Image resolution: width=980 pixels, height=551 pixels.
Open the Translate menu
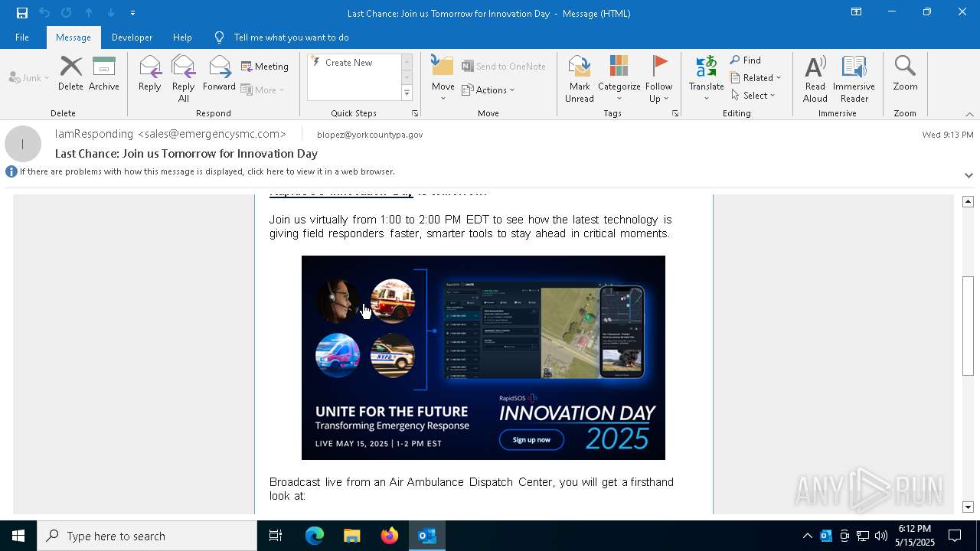[706, 79]
